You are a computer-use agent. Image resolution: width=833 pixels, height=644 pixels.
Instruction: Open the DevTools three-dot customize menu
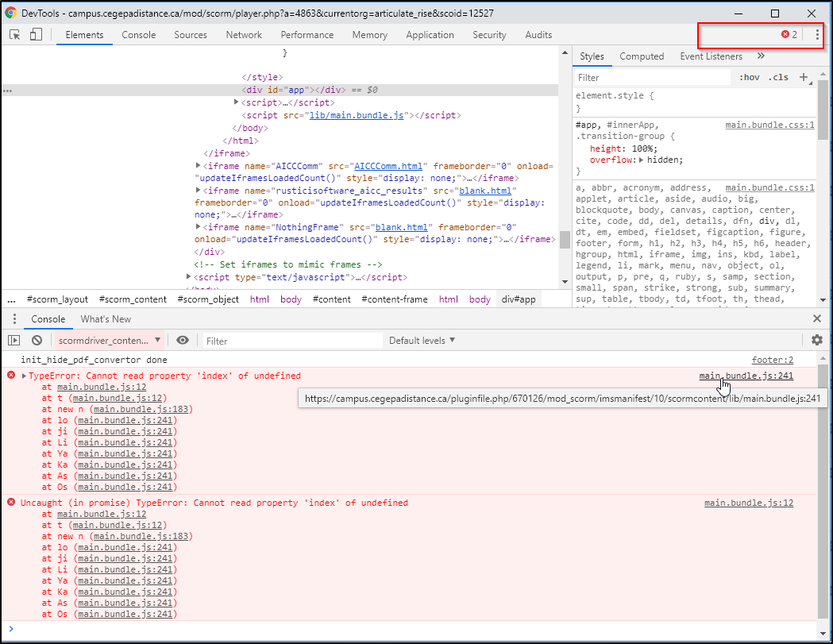pyautogui.click(x=817, y=35)
